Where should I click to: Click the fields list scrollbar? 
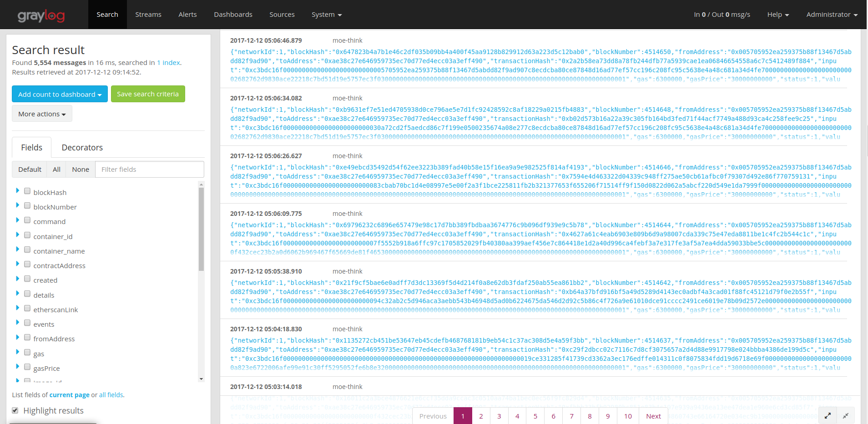pos(201,229)
